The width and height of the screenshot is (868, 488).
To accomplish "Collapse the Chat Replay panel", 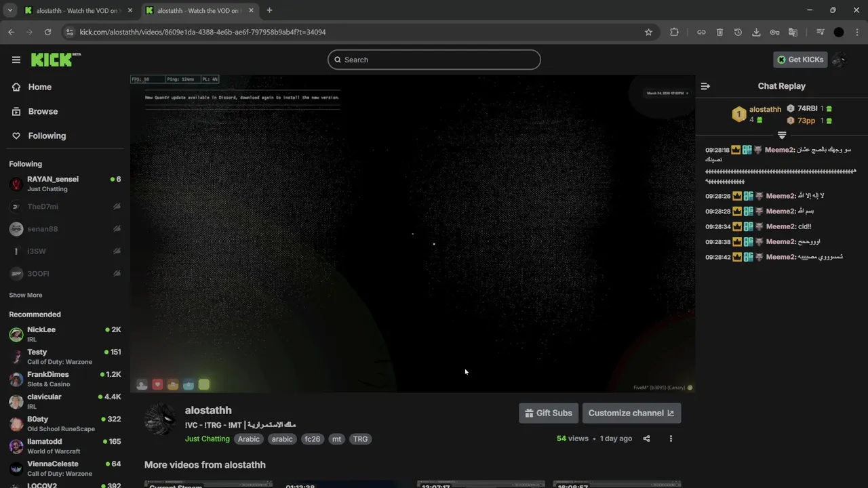I will coord(705,86).
